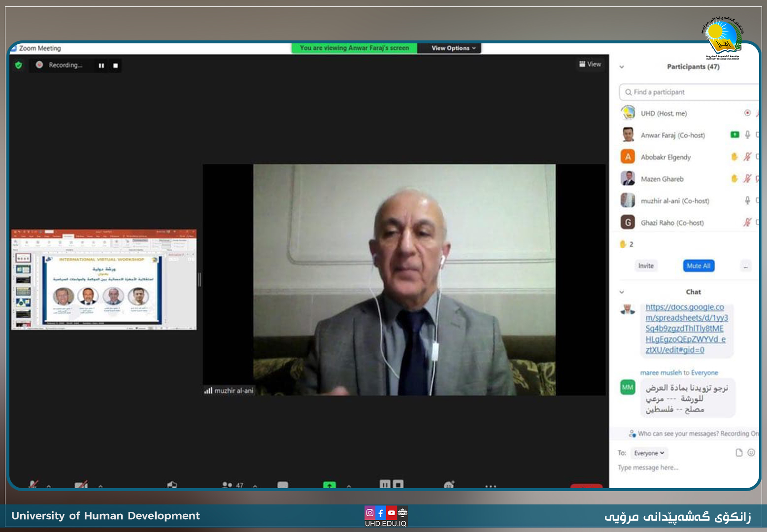Viewport: 767px width, 532px height.
Task: Click the UHD host avatar
Action: click(x=628, y=113)
